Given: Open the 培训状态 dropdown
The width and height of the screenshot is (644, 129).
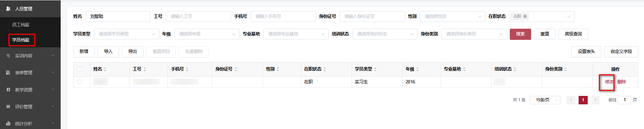Looking at the screenshot, I should click(385, 34).
